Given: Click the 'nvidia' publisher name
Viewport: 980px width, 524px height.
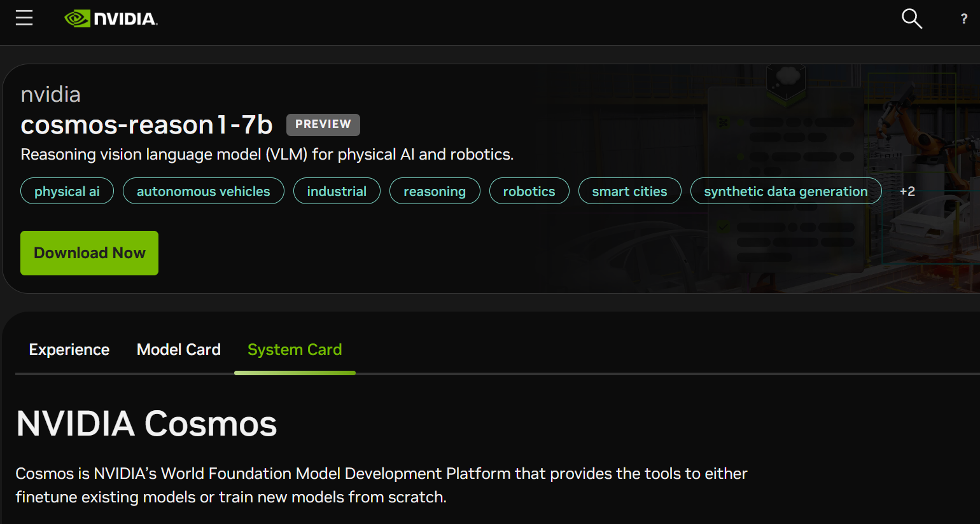Looking at the screenshot, I should coord(51,95).
